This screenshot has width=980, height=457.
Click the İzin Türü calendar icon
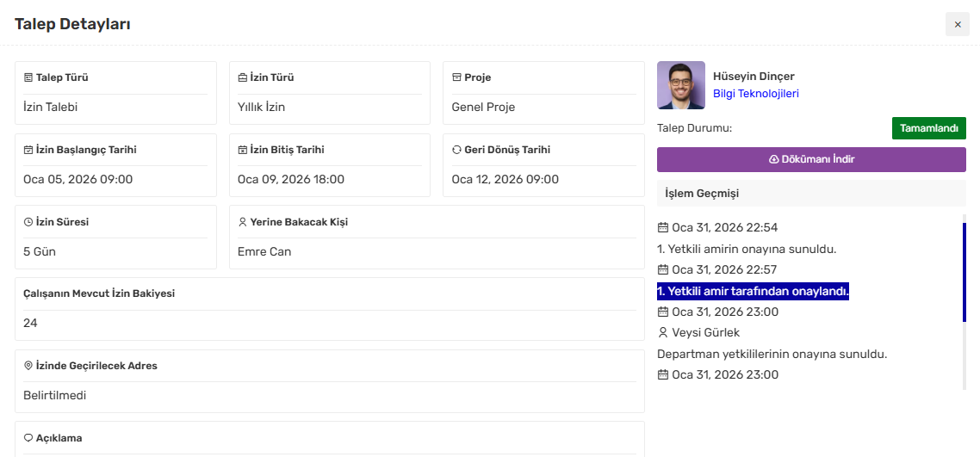[242, 77]
